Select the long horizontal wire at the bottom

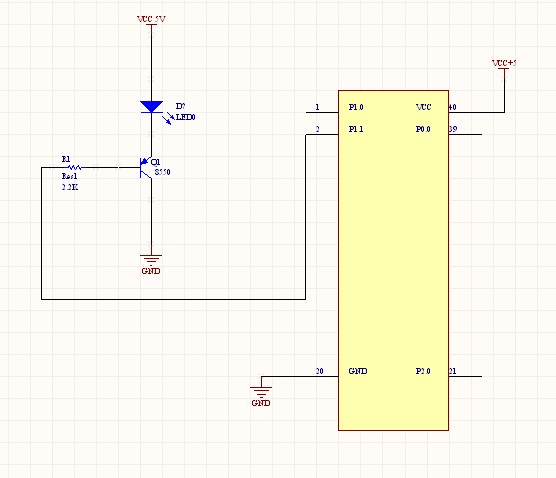point(173,299)
